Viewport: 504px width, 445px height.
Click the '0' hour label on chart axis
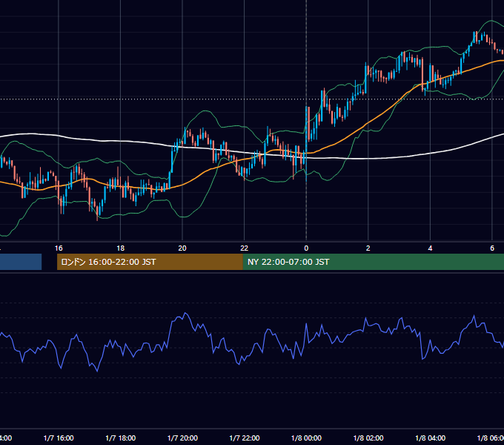point(306,248)
